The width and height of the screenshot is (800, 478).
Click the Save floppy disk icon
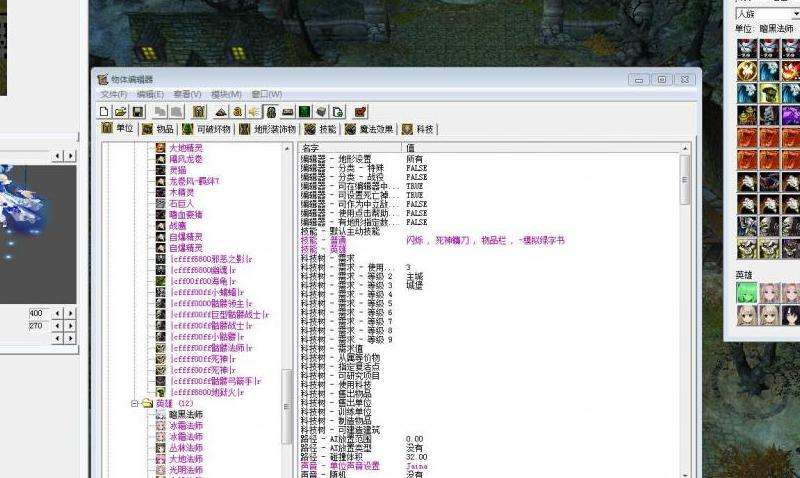138,112
